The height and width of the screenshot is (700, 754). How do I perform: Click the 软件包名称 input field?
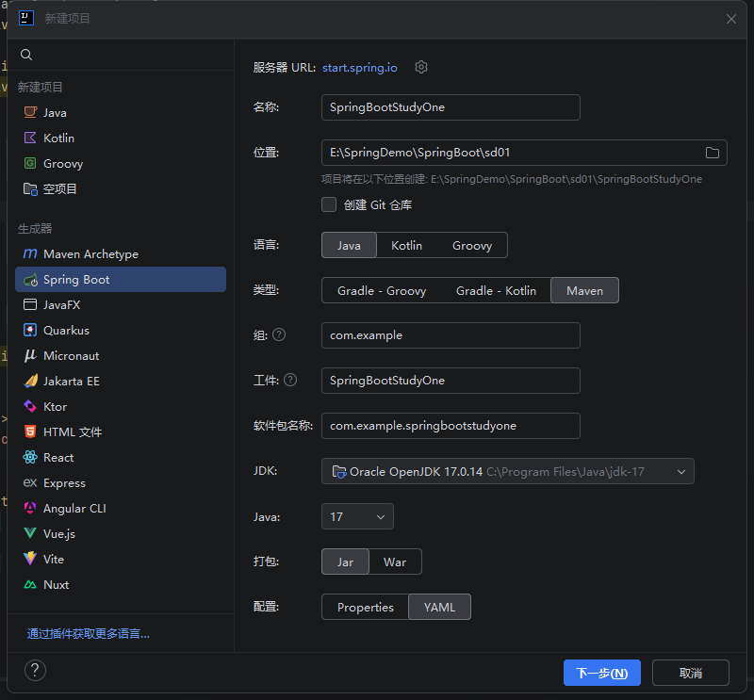click(451, 426)
